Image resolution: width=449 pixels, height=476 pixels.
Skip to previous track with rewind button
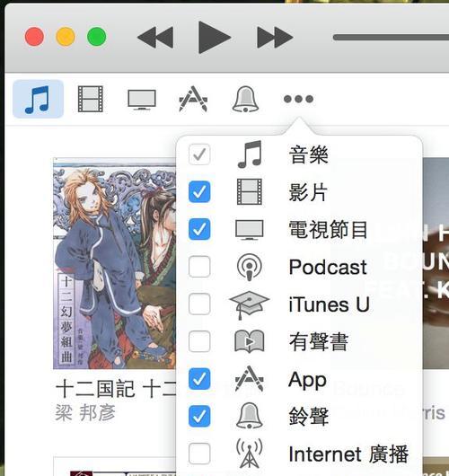coord(155,38)
